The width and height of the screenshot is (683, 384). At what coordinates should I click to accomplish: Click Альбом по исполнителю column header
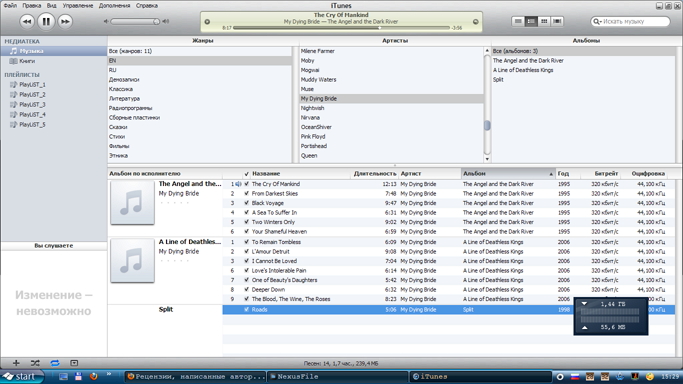point(165,174)
